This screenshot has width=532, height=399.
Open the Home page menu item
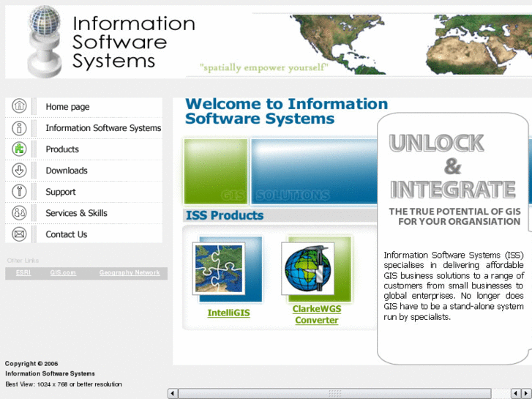67,107
